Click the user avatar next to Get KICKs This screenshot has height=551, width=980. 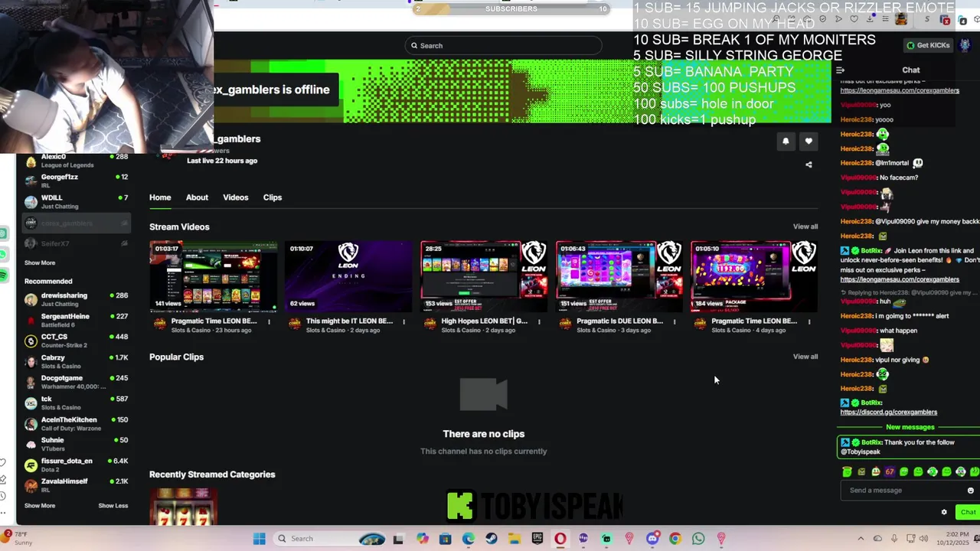click(x=965, y=45)
